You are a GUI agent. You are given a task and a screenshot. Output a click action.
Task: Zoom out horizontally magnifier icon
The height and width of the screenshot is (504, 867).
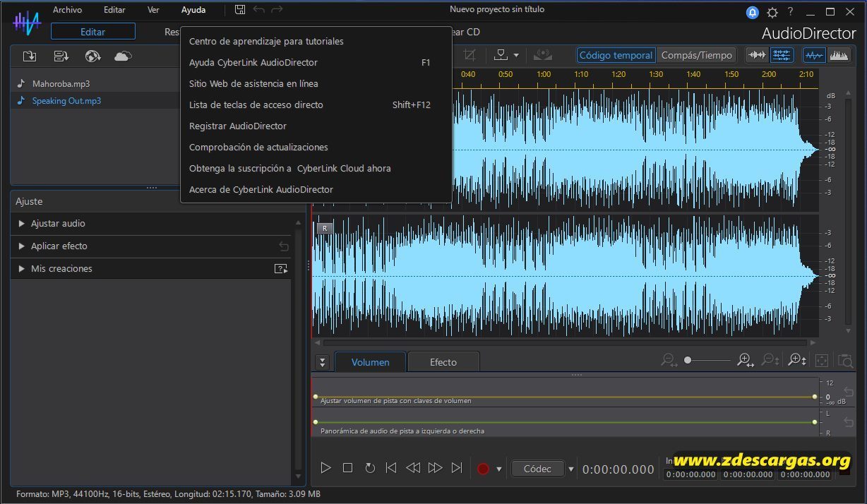pyautogui.click(x=669, y=360)
